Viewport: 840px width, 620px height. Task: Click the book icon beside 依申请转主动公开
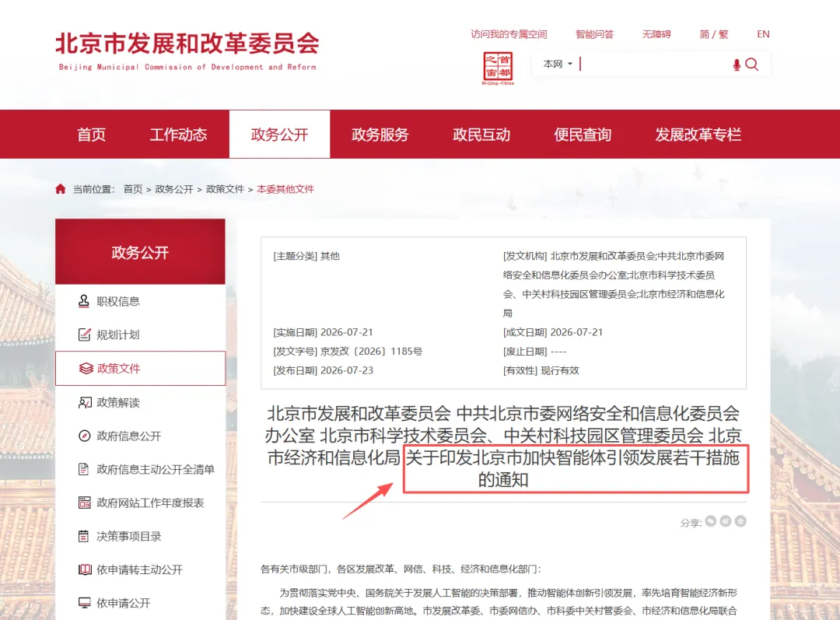(86, 569)
